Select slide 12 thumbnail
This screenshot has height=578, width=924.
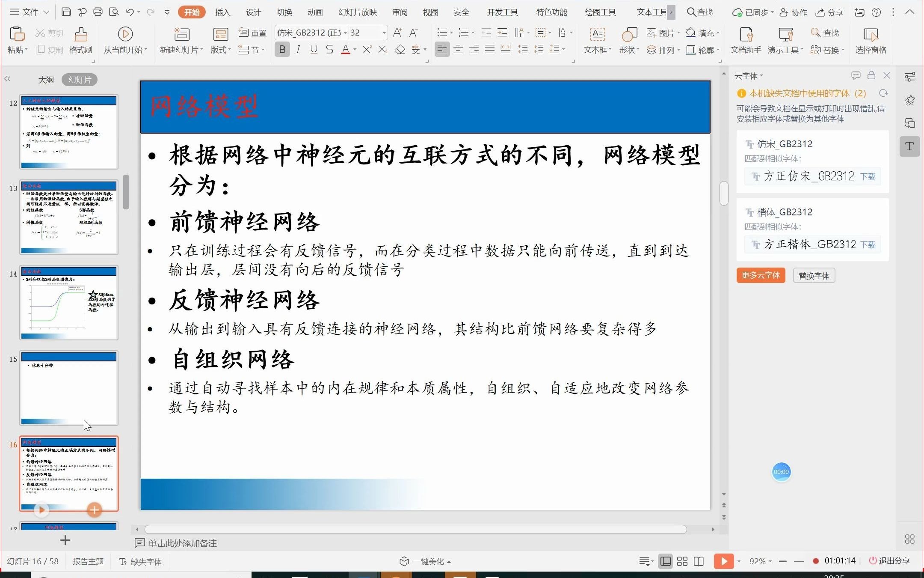(69, 132)
